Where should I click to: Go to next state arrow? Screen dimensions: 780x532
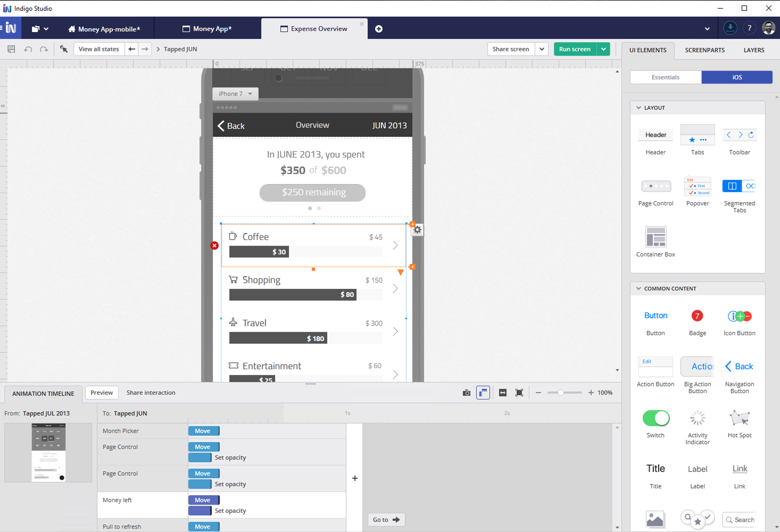145,49
